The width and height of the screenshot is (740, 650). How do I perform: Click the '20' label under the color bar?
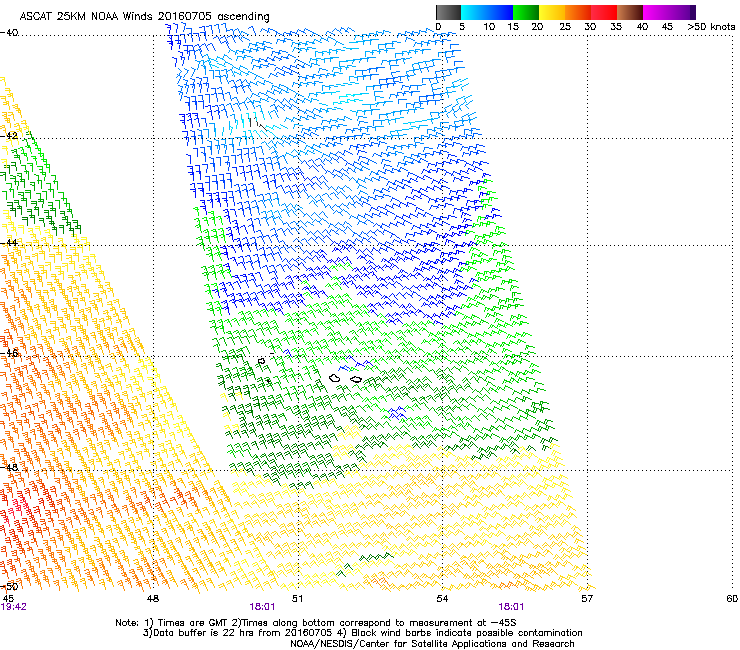(x=537, y=27)
